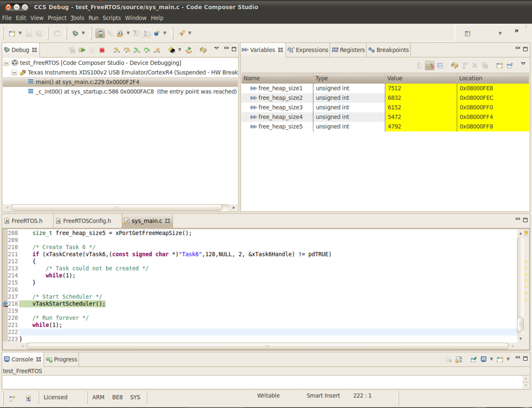Open the Run menu
This screenshot has height=408, width=532.
point(93,18)
